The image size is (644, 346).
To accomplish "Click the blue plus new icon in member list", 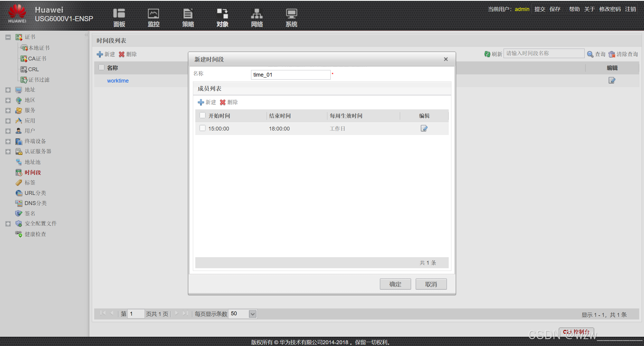I will point(201,102).
